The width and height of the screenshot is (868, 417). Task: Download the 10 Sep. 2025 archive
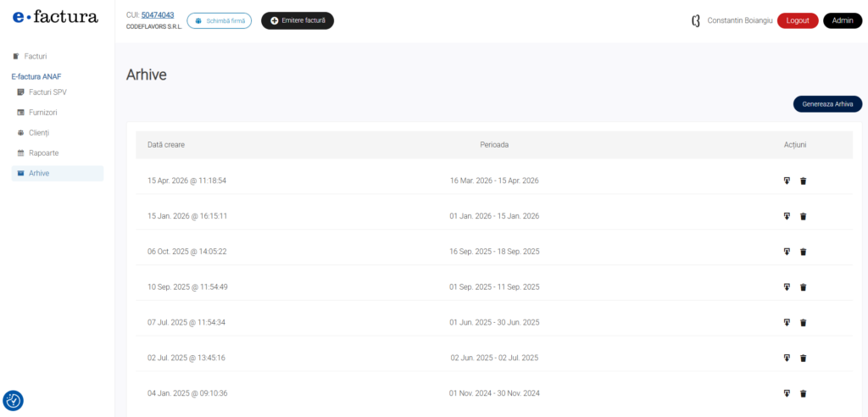787,287
